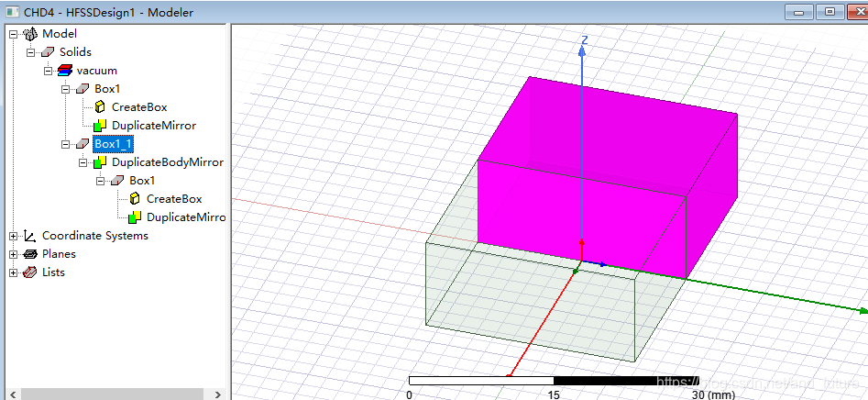
Task: Select the Planes label
Action: point(59,254)
